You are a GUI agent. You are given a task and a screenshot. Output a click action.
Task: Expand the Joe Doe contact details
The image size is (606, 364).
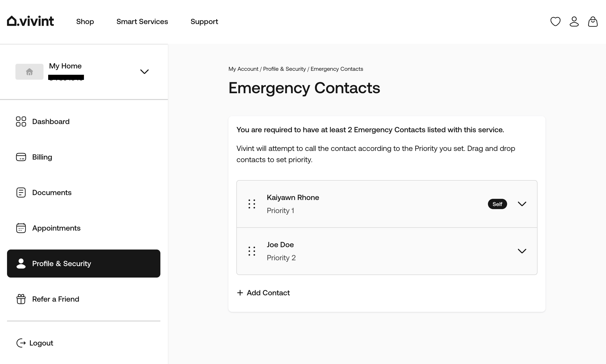point(522,251)
